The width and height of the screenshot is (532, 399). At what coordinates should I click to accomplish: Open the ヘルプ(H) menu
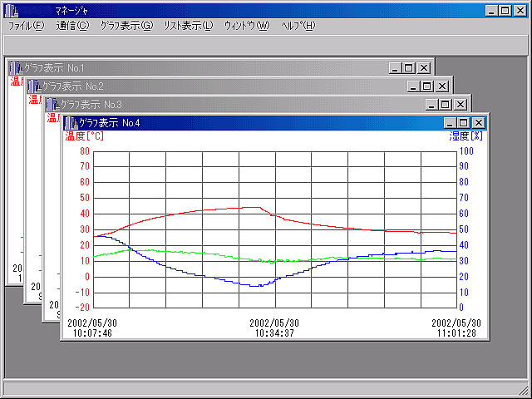point(298,26)
